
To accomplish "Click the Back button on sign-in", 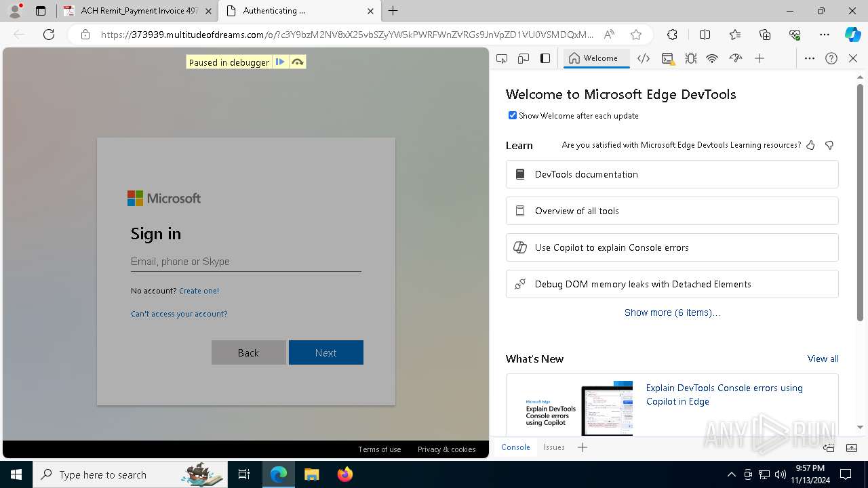I will click(248, 352).
